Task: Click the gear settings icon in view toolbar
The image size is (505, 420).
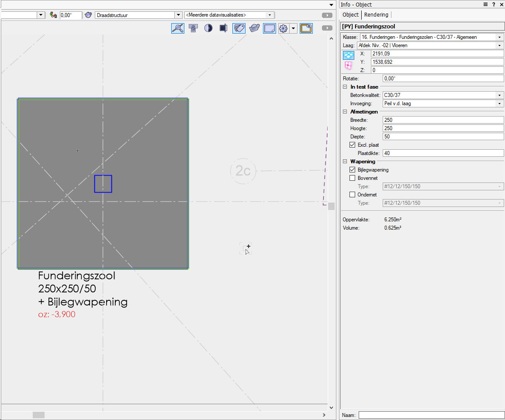Action: (283, 28)
